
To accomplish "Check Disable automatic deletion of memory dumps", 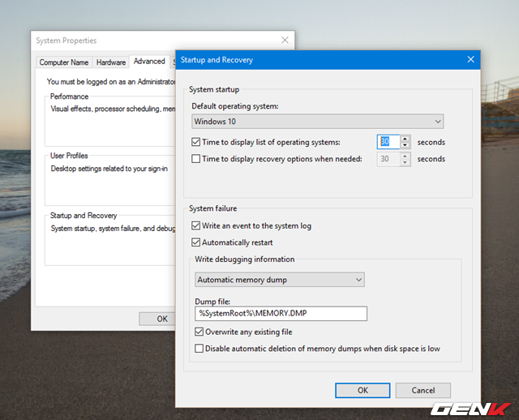I will click(200, 349).
